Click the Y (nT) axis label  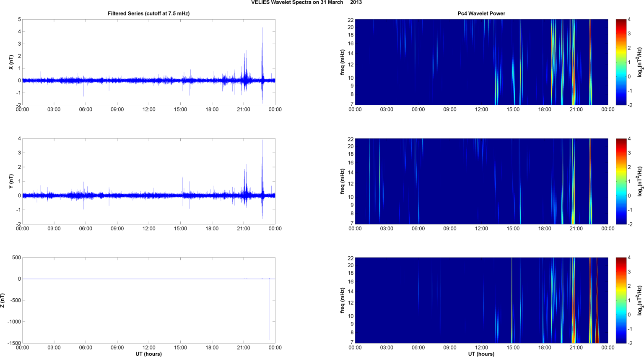pos(11,181)
